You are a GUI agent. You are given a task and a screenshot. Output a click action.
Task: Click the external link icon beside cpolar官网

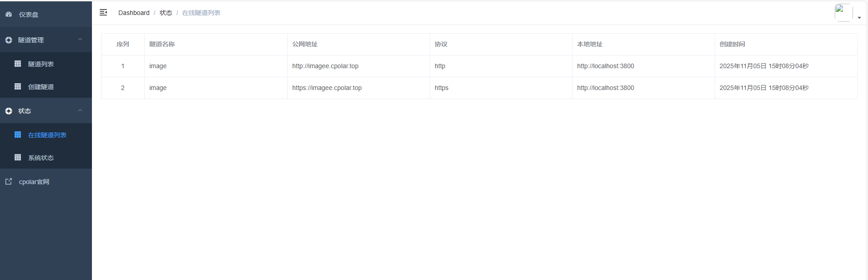[9, 182]
